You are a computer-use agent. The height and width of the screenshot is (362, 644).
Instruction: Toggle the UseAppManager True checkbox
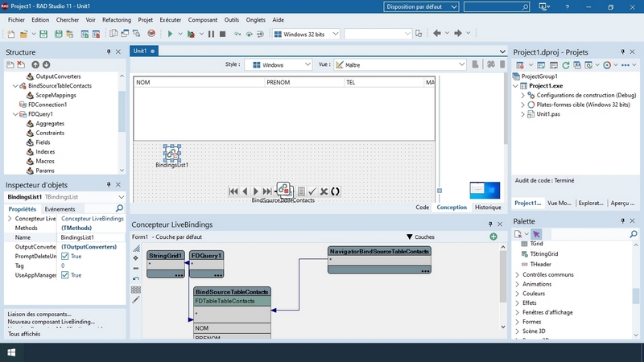[66, 275]
